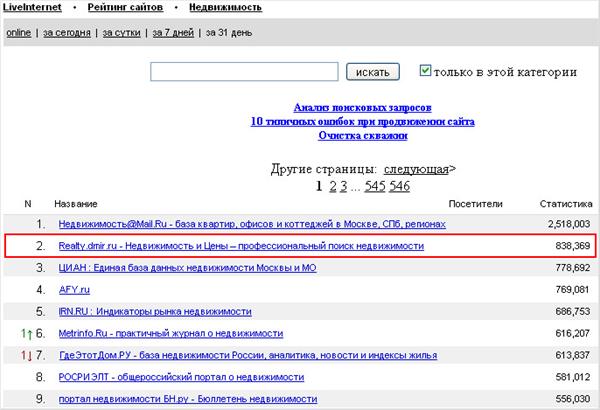Open the РОСРИЭЛТ portal link
The width and height of the screenshot is (600, 410).
[x=181, y=377]
